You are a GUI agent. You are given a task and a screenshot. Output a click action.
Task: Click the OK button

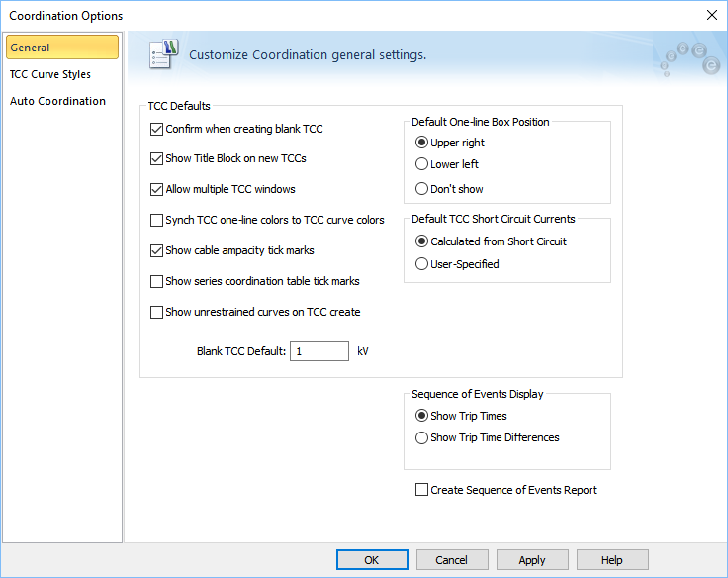click(372, 560)
